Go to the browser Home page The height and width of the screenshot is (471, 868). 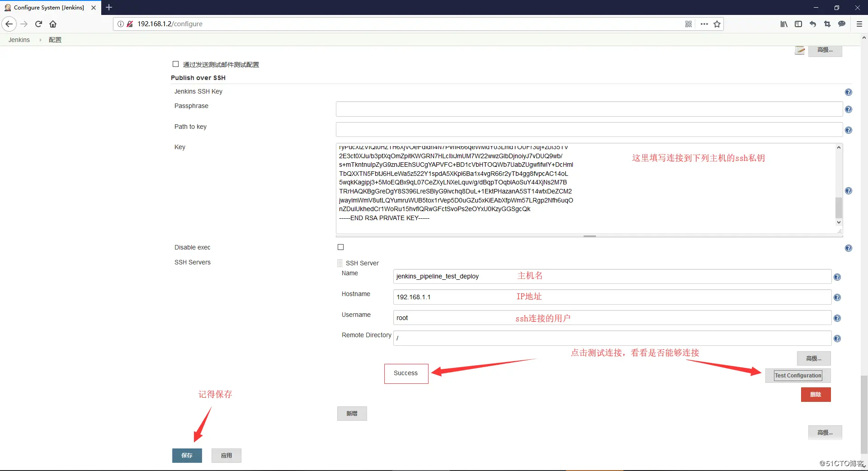(53, 24)
